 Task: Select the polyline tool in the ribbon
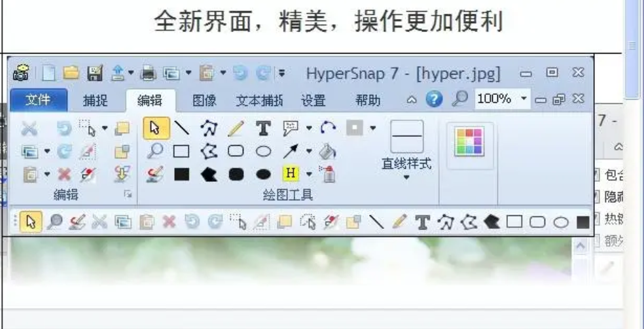pyautogui.click(x=209, y=128)
